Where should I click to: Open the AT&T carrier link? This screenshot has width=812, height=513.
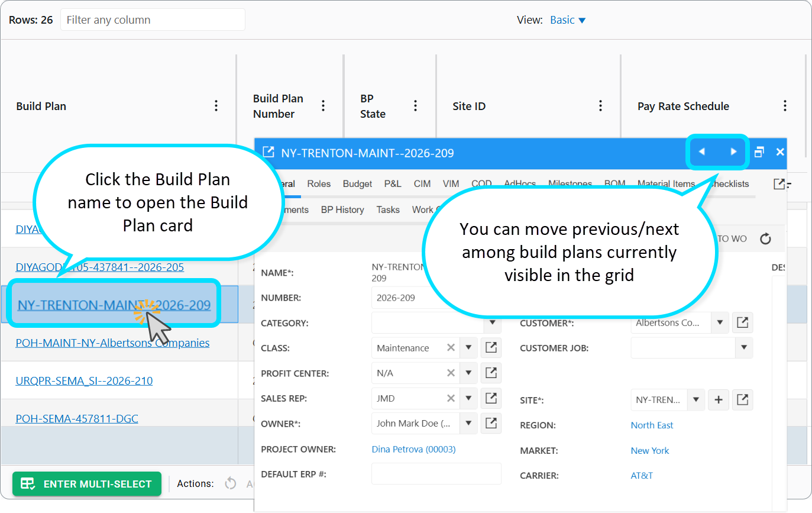[x=642, y=475]
